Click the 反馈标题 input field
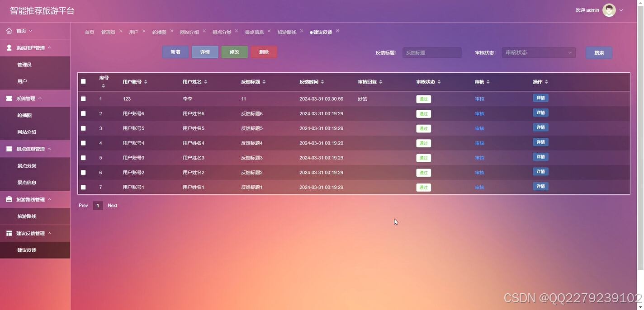Viewport: 644px width, 310px height. pos(431,52)
